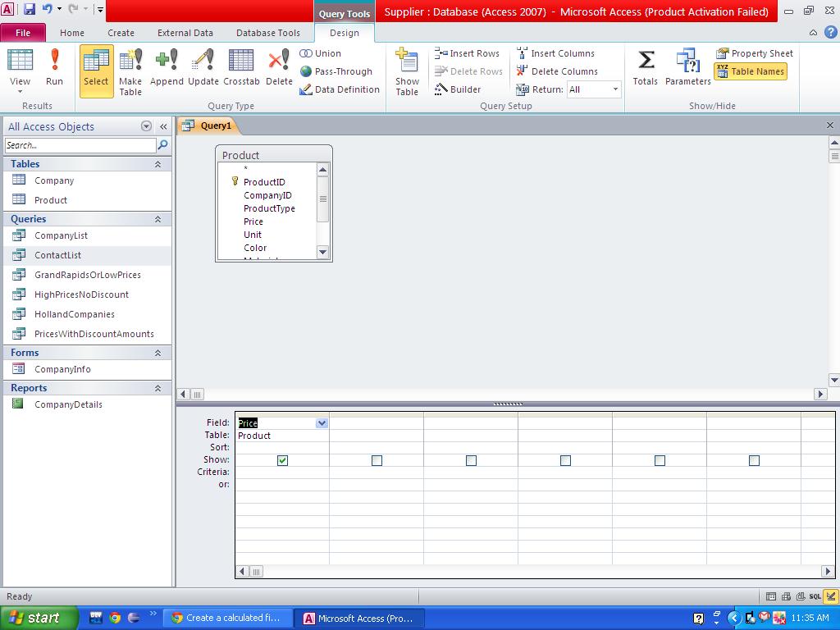Screen dimensions: 840x630
Task: Run the query with the Run icon
Action: (54, 68)
